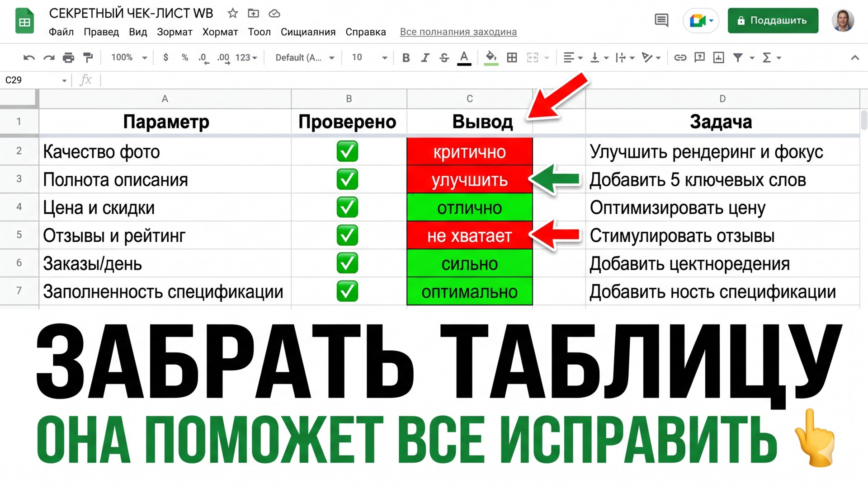Open the Справка menu
Viewport: 868px width, 488px height.
click(x=366, y=32)
